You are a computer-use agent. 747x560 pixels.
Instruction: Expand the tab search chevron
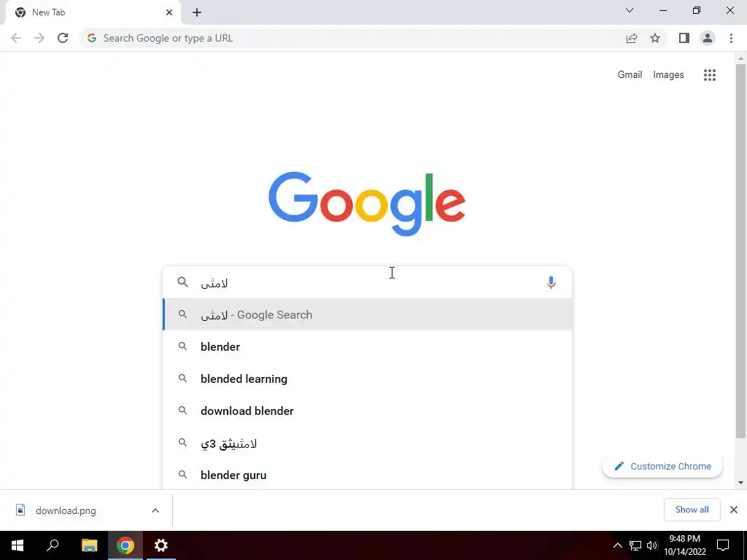point(630,10)
